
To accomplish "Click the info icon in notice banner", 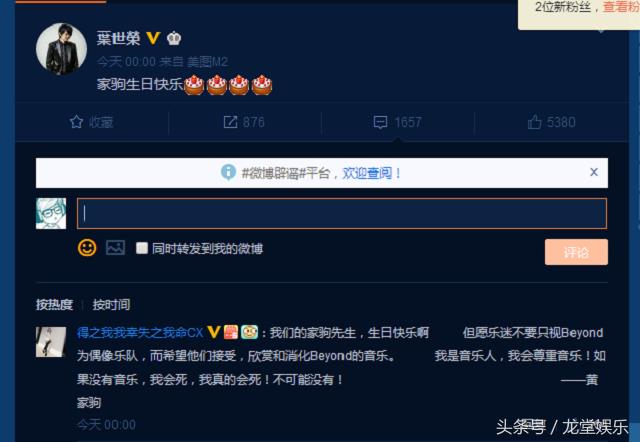I will (228, 172).
